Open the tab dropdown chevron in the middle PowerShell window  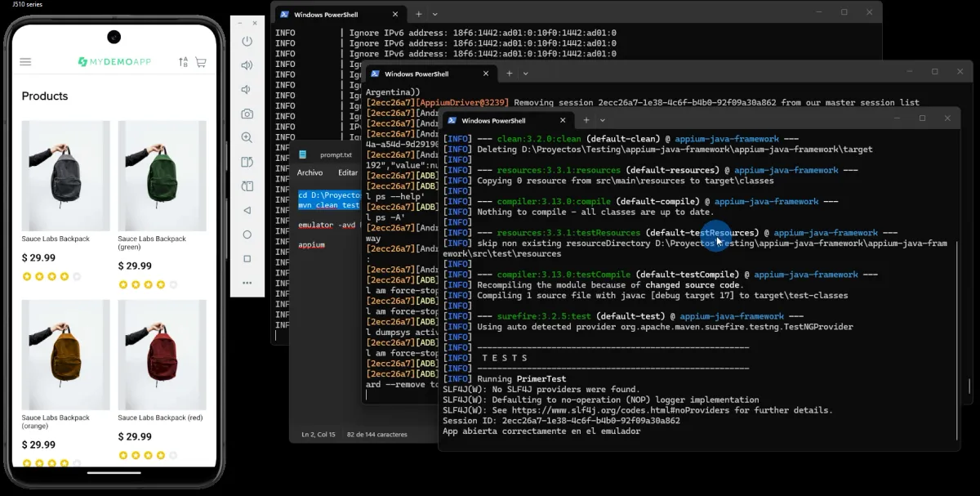[x=525, y=74]
